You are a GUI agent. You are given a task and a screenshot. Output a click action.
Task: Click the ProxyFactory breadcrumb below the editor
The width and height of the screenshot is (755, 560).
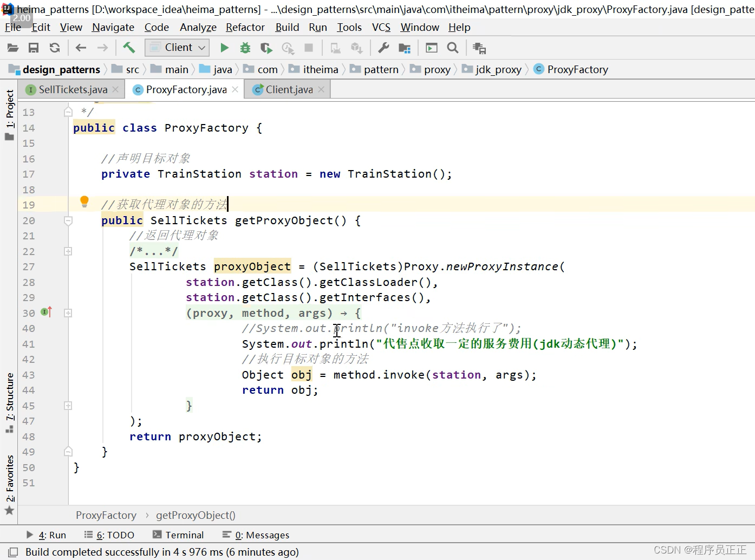coord(106,515)
